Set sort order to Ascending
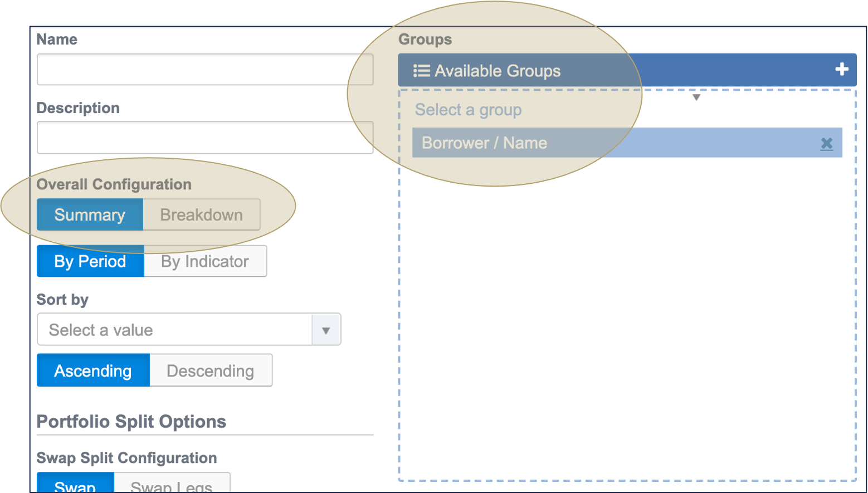The image size is (868, 493). tap(93, 371)
